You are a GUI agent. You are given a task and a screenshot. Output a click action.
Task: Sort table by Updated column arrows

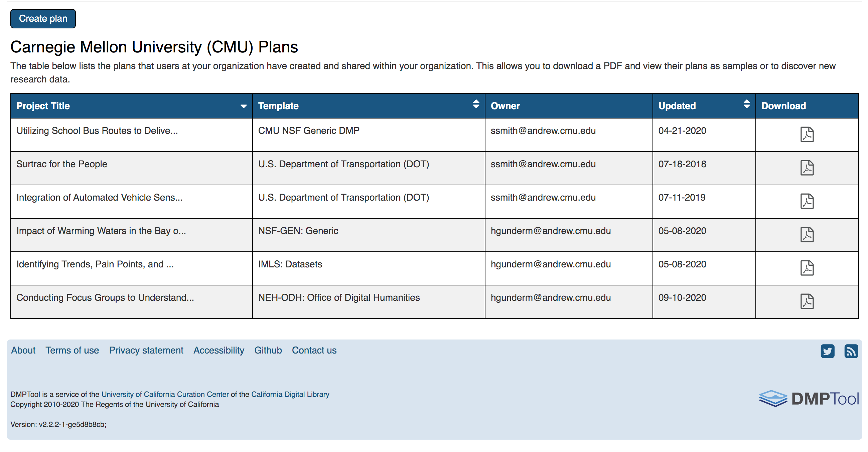(x=746, y=104)
